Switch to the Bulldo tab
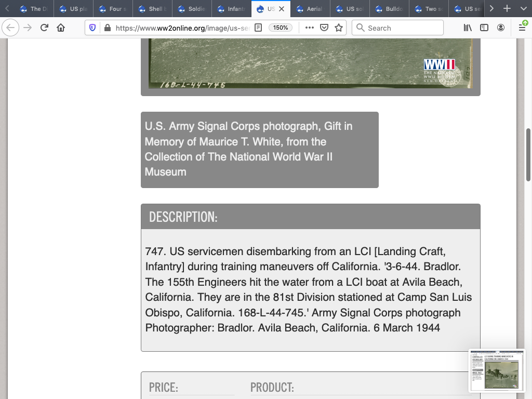 point(389,9)
